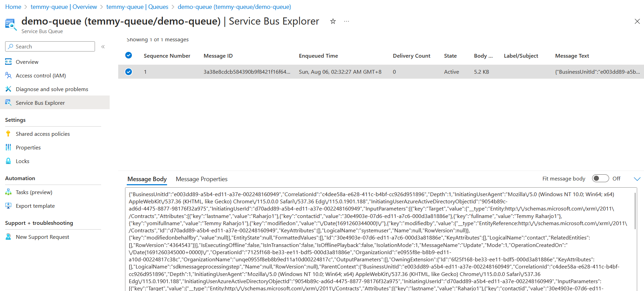The width and height of the screenshot is (644, 291).
Task: Click the Message ID column header
Action: [x=218, y=56]
